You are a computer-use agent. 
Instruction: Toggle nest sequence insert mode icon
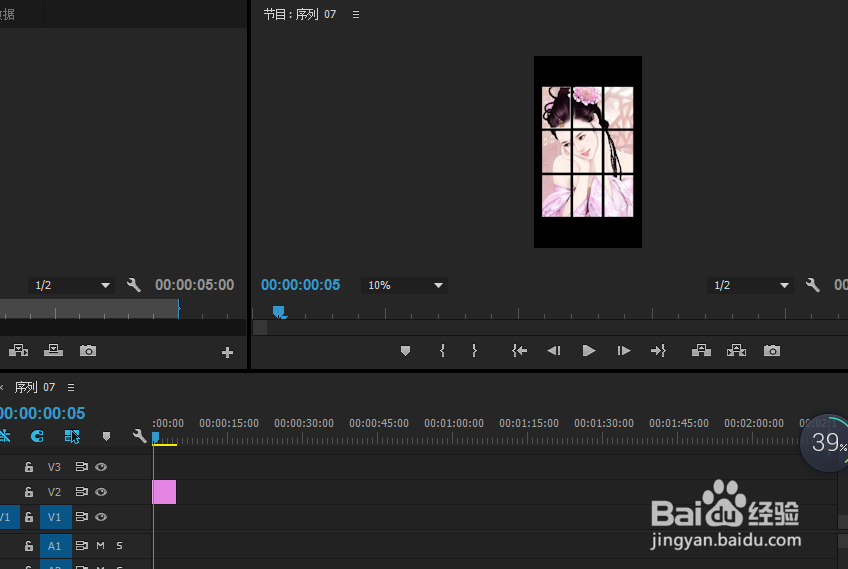tap(5, 436)
